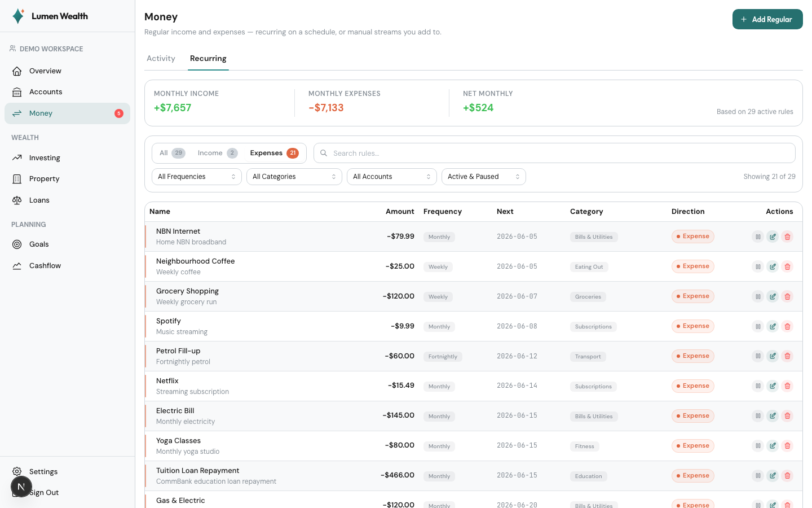Delete the Spotify rule
812x508 pixels.
click(x=787, y=326)
